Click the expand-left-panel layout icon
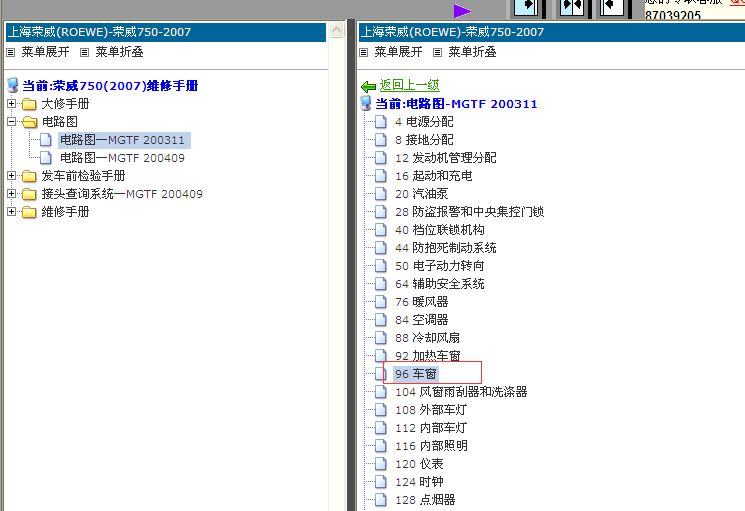Screen dimensions: 745x511 (x=526, y=7)
